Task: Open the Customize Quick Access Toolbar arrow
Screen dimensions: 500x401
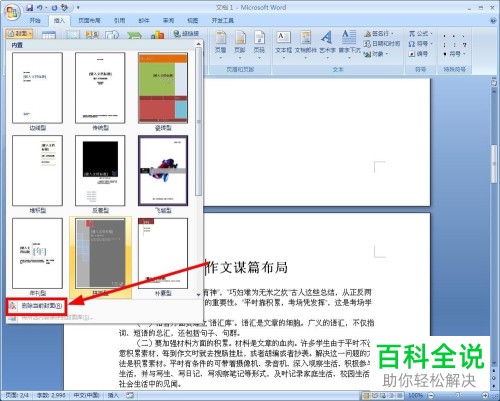Action: (x=78, y=7)
